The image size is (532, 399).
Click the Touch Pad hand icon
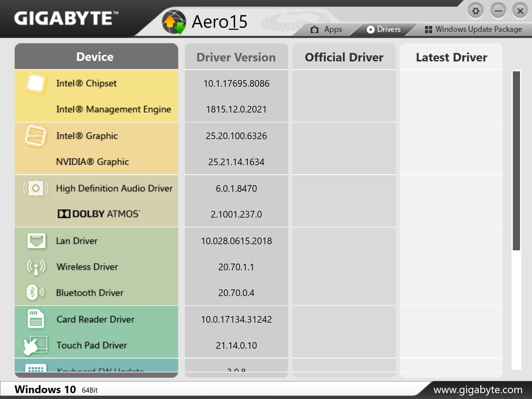35,345
